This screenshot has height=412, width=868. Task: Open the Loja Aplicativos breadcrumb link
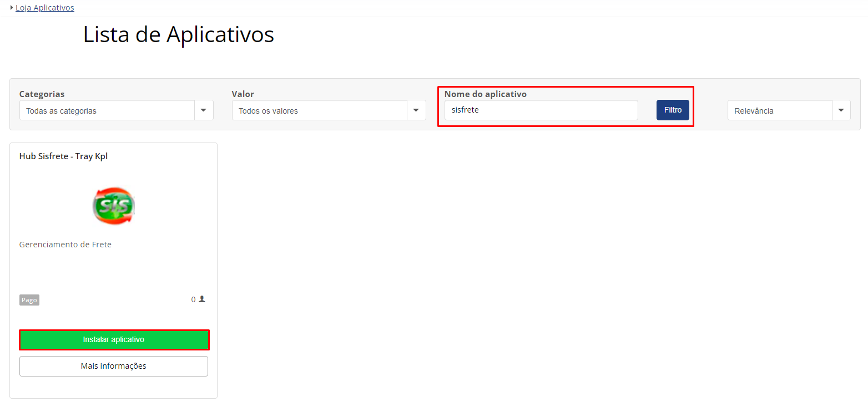[x=45, y=8]
